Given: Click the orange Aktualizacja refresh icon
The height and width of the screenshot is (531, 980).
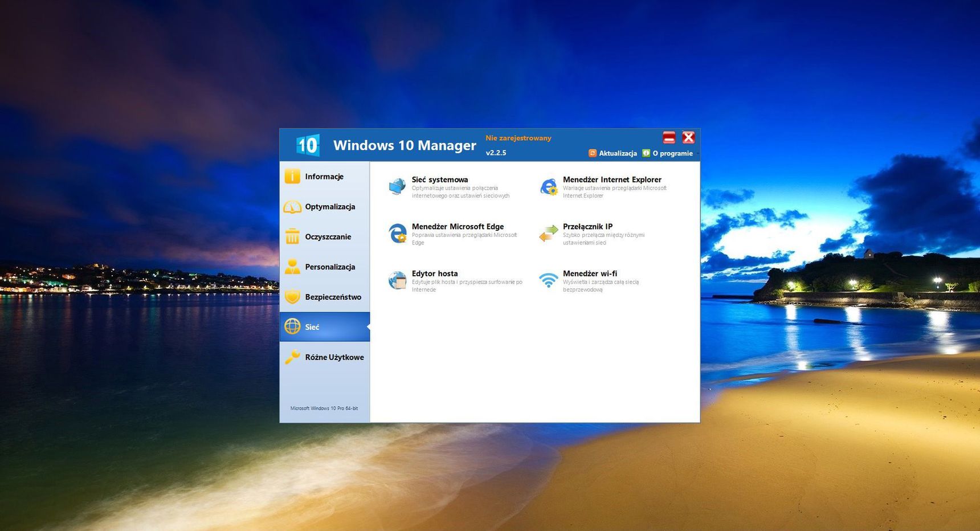Looking at the screenshot, I should (593, 153).
